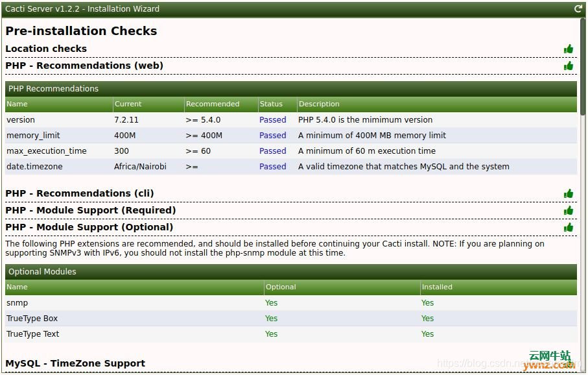Expand PHP - Module Support (Required) section
The width and height of the screenshot is (588, 375).
90,210
